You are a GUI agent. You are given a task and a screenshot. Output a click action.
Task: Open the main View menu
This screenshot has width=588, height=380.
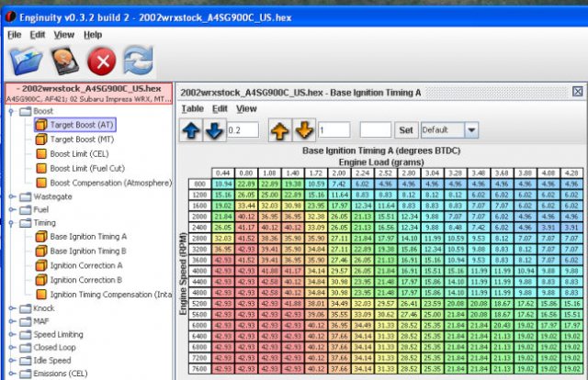pyautogui.click(x=64, y=35)
